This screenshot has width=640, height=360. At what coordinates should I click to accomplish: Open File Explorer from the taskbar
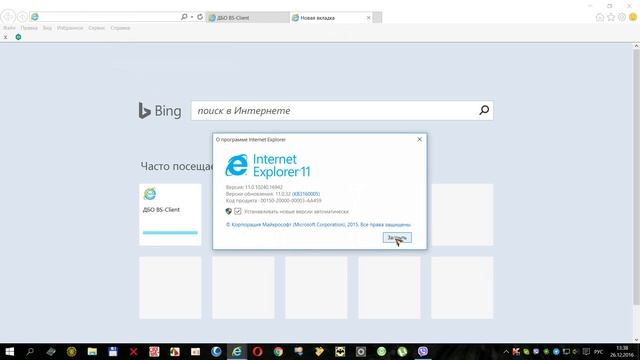tap(92, 351)
